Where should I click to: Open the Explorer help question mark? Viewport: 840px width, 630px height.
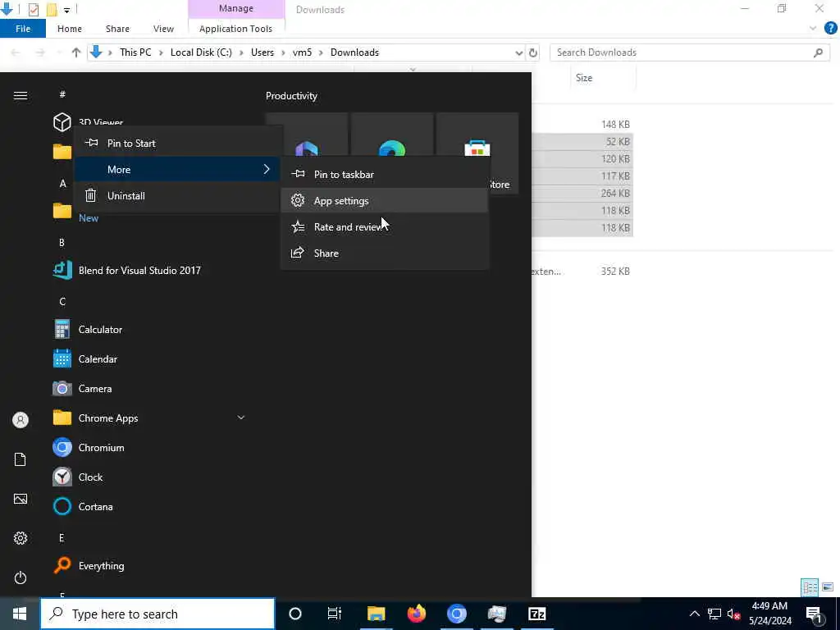(x=830, y=28)
